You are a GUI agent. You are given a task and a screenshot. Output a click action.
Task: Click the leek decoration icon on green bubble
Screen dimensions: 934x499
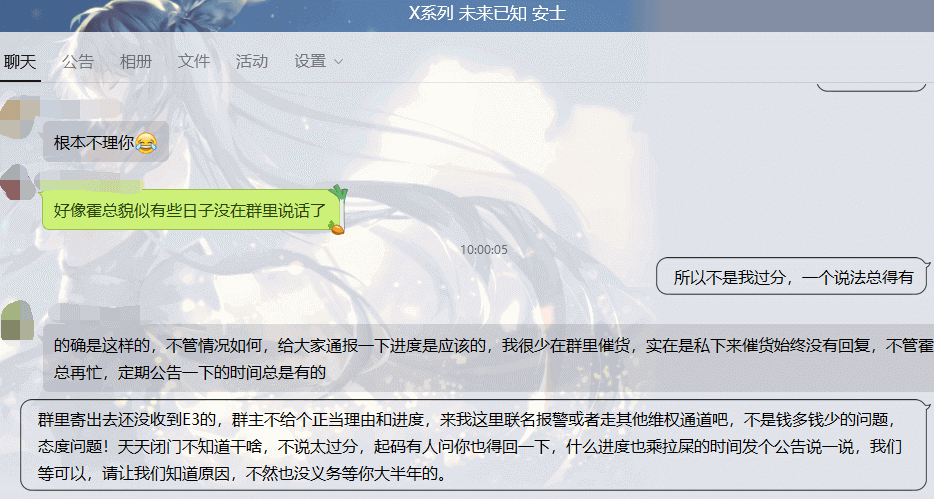pyautogui.click(x=339, y=194)
